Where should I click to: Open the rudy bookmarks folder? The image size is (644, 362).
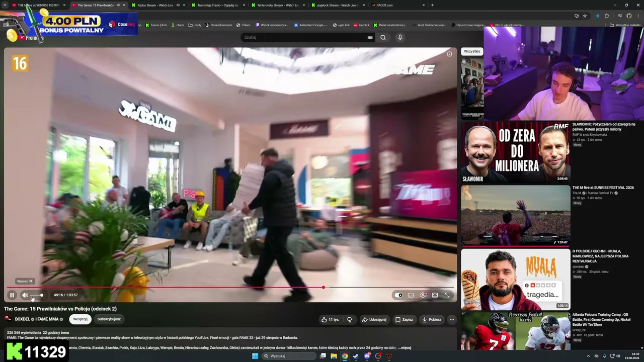click(195, 25)
